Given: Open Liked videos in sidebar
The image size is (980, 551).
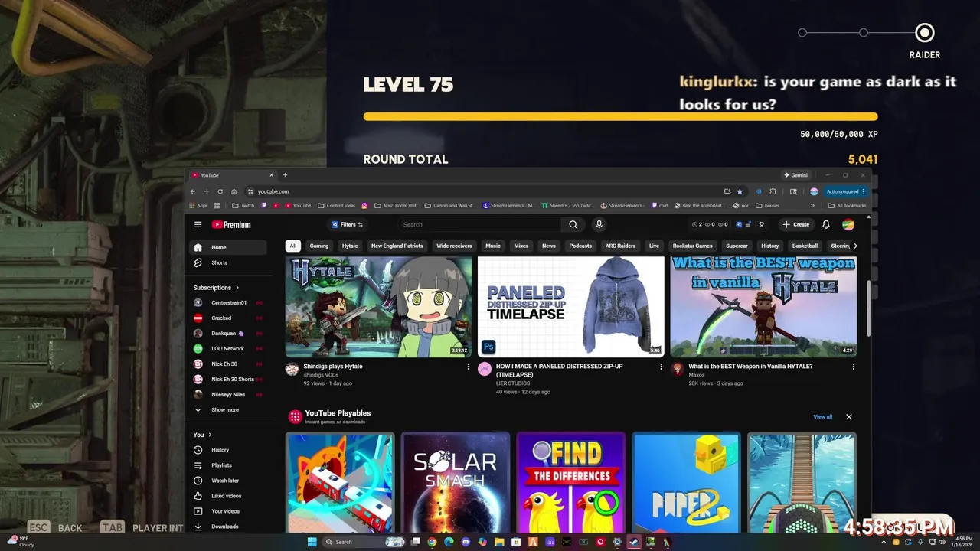Looking at the screenshot, I should pos(228,496).
